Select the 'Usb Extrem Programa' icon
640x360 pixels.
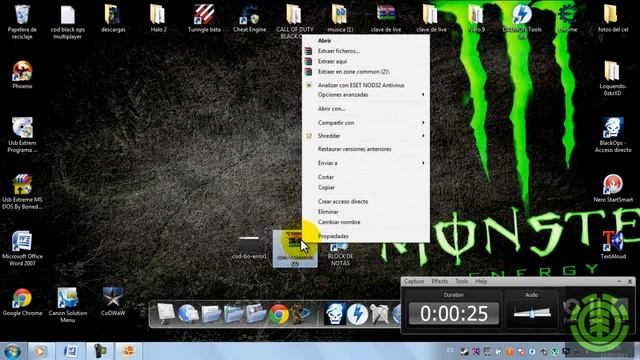[x=22, y=135]
